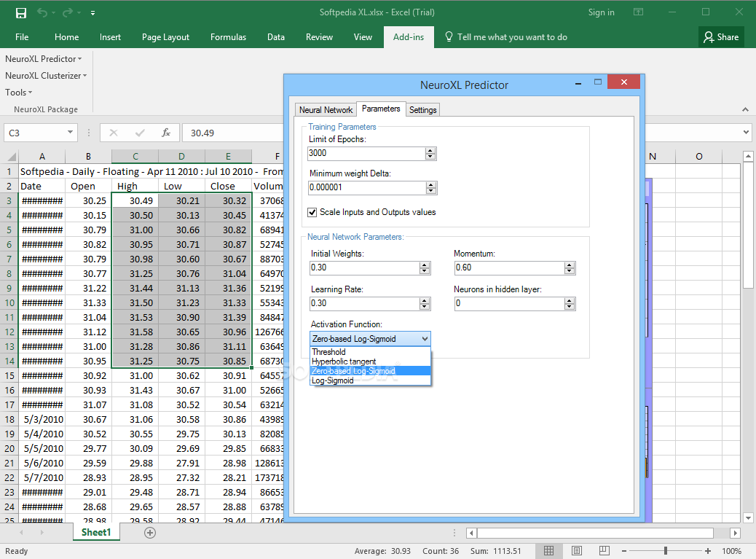This screenshot has height=559, width=756.
Task: Switch to the Home ribbon tab
Action: 66,37
